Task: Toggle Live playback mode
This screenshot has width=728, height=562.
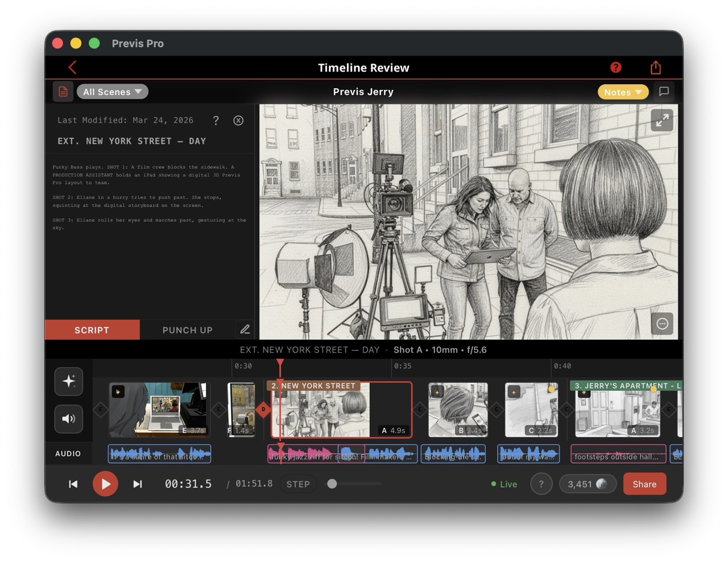Action: [x=503, y=484]
